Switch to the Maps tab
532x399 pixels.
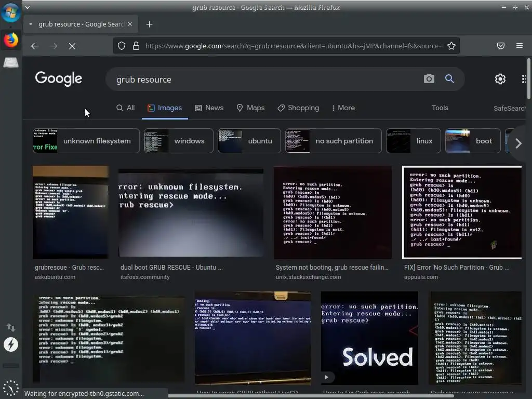[251, 108]
